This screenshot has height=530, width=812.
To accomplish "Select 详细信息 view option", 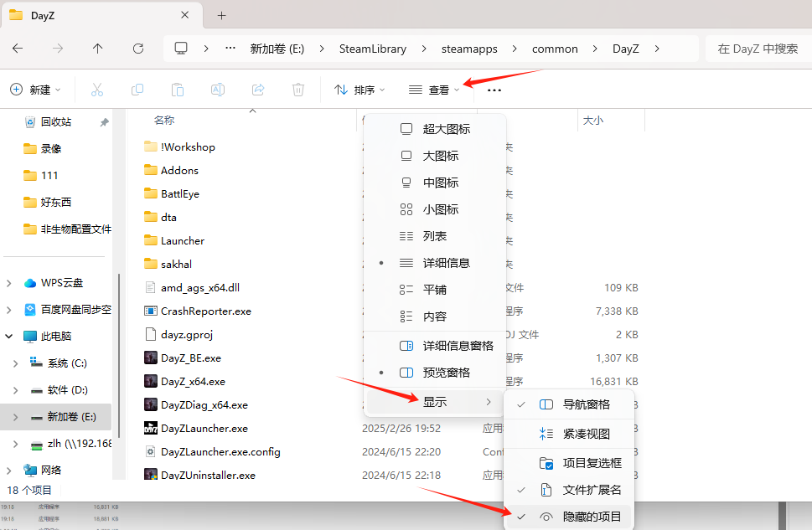I will 435,263.
